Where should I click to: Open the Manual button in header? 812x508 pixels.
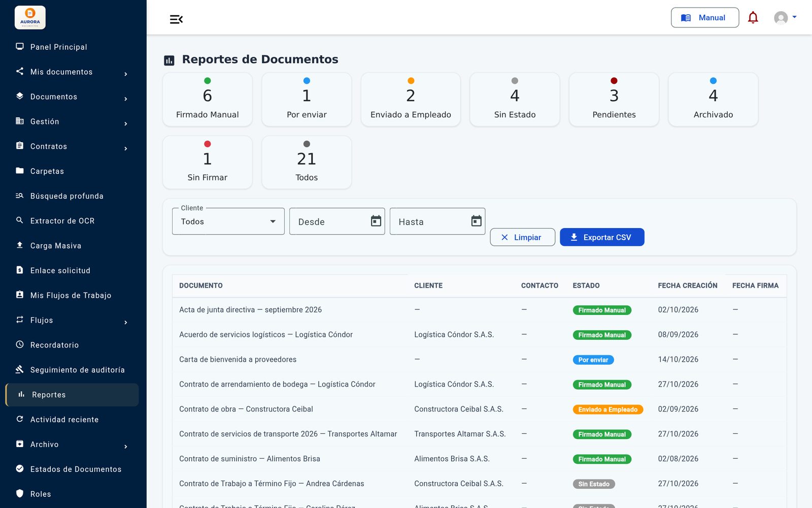pos(705,18)
